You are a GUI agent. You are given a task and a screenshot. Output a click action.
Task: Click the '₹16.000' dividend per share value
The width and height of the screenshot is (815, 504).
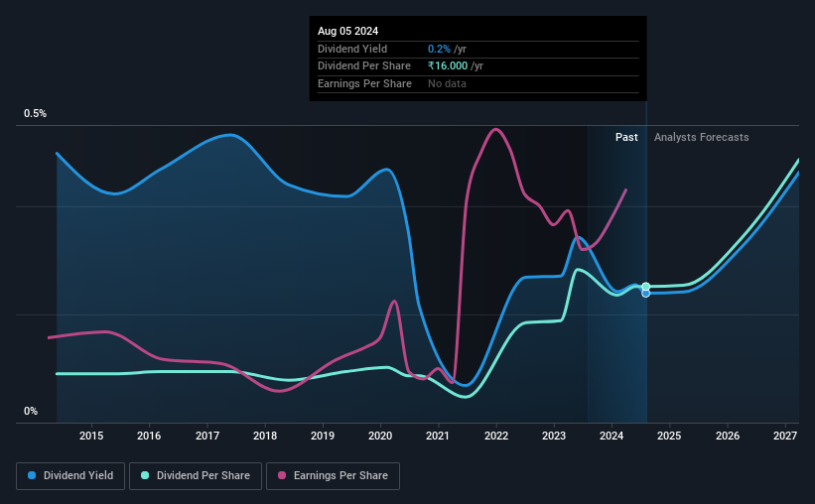(x=448, y=66)
